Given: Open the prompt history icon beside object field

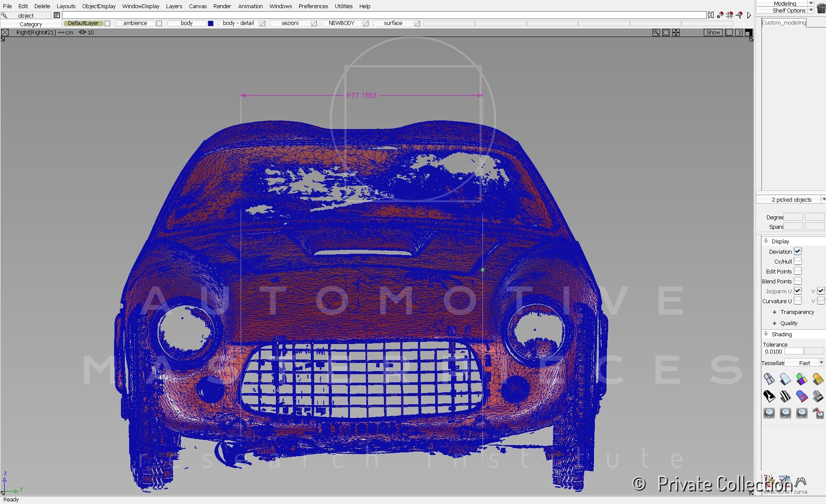Looking at the screenshot, I should click(x=56, y=15).
